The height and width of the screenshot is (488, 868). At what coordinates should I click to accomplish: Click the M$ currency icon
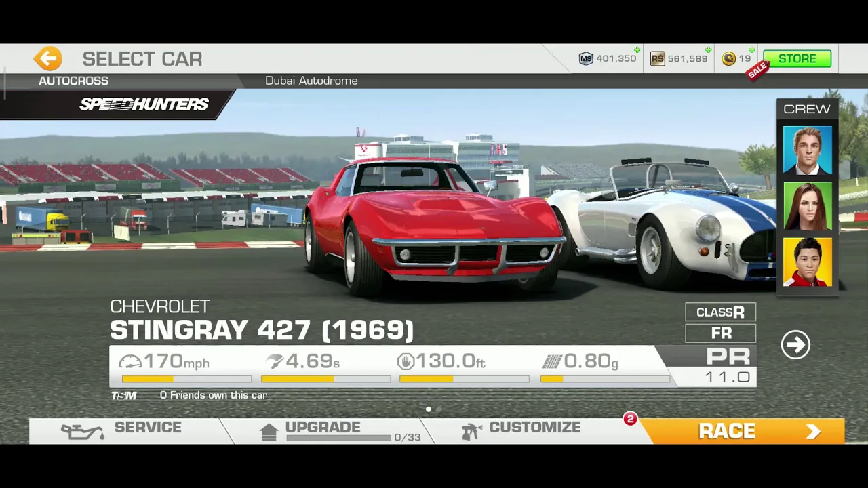[586, 59]
